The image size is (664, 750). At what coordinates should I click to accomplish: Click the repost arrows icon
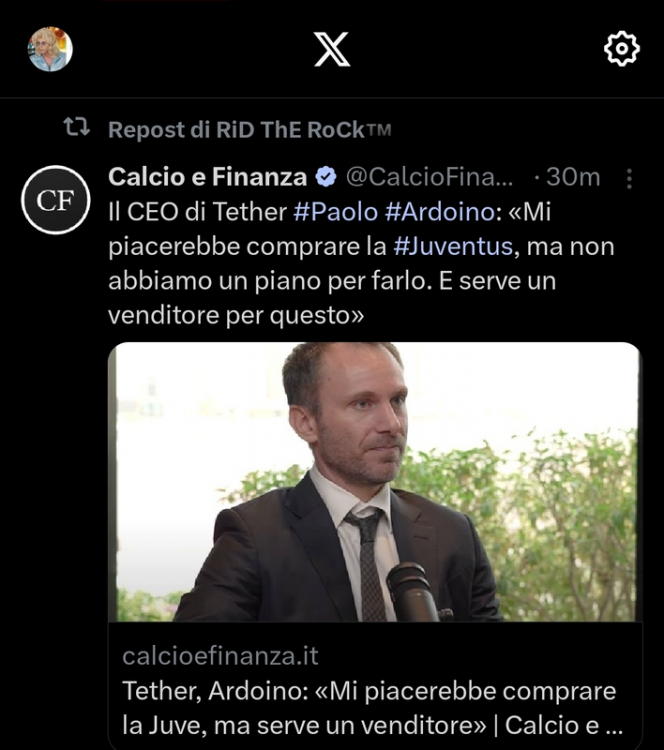point(76,128)
